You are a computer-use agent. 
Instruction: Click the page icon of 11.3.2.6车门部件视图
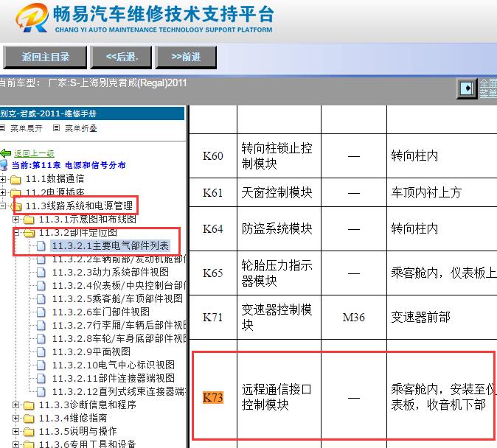click(x=41, y=312)
